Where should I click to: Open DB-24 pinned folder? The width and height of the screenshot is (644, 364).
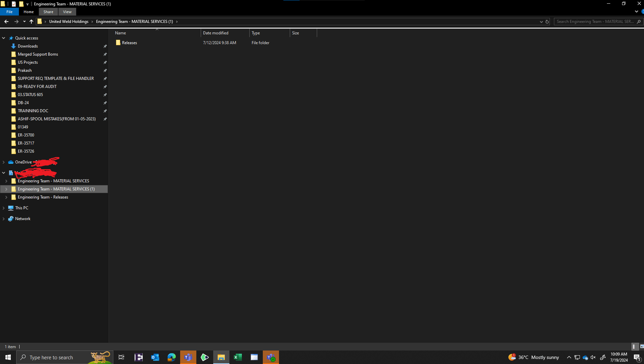[23, 103]
